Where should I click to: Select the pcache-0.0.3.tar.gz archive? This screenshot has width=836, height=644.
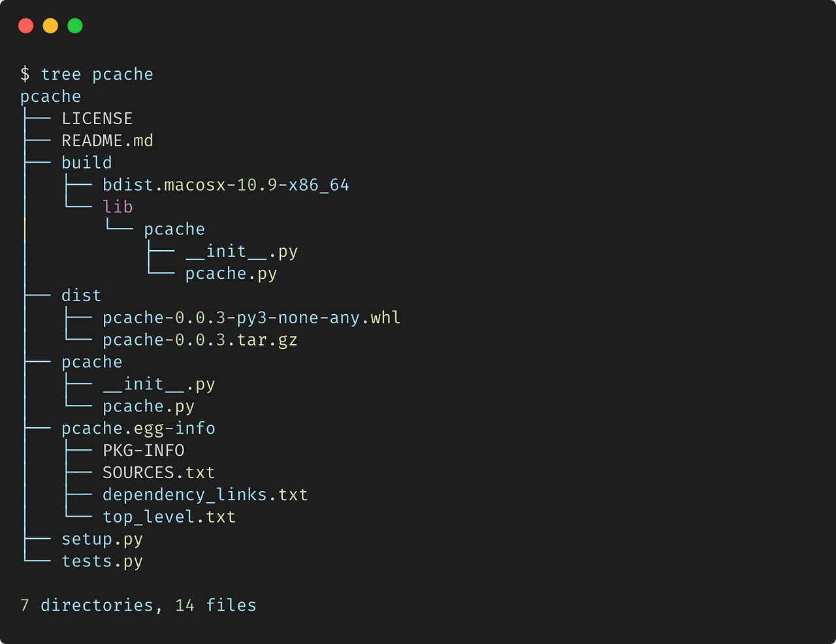[x=199, y=339]
